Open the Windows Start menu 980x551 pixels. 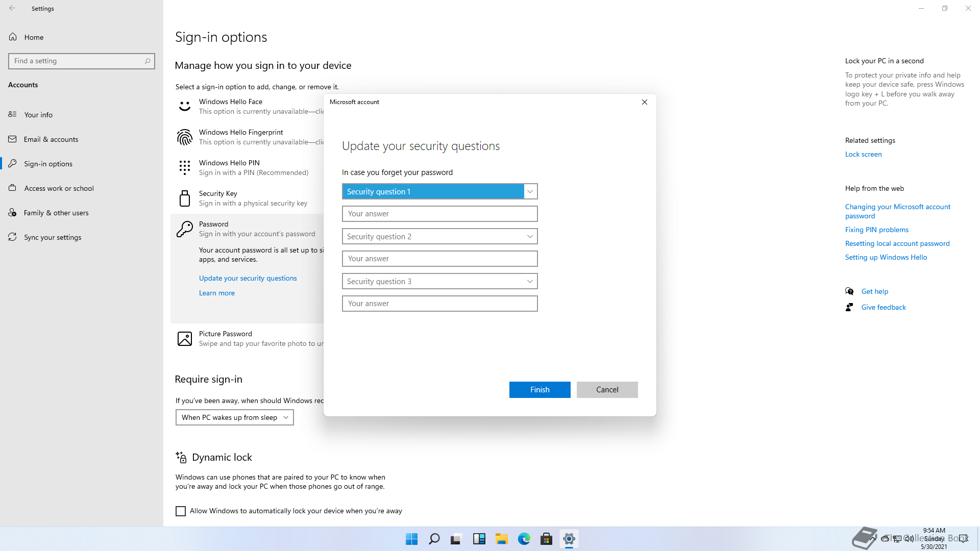coord(411,539)
